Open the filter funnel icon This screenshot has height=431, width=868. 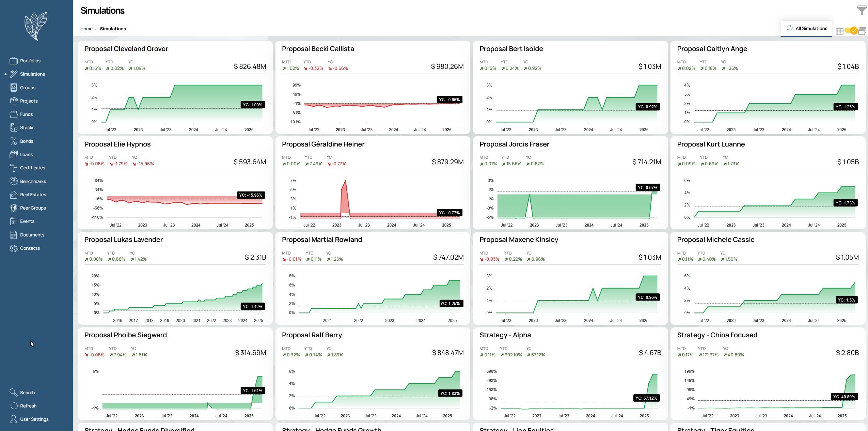862,10
